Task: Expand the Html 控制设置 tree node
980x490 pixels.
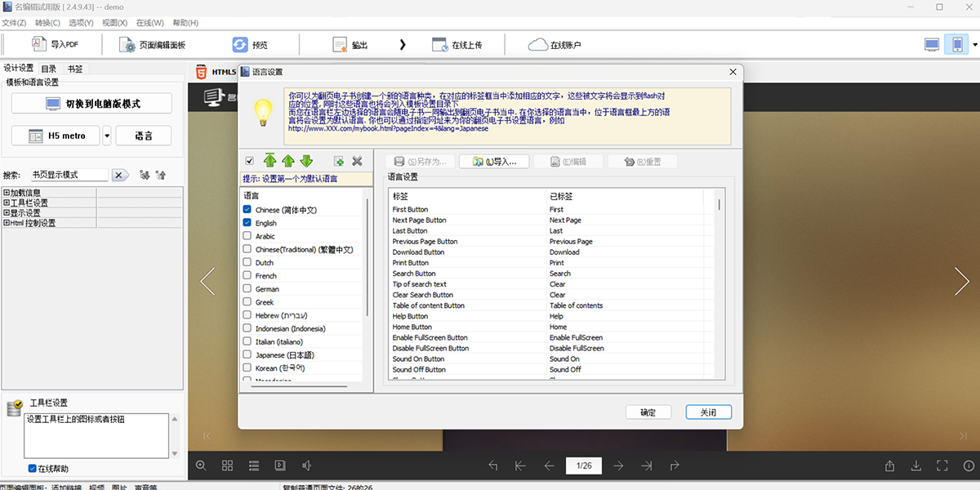Action: point(7,223)
